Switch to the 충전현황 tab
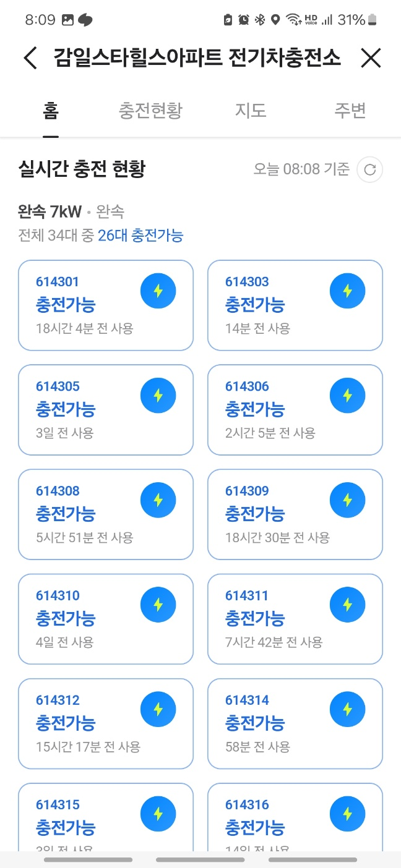The width and height of the screenshot is (401, 868). [x=150, y=110]
